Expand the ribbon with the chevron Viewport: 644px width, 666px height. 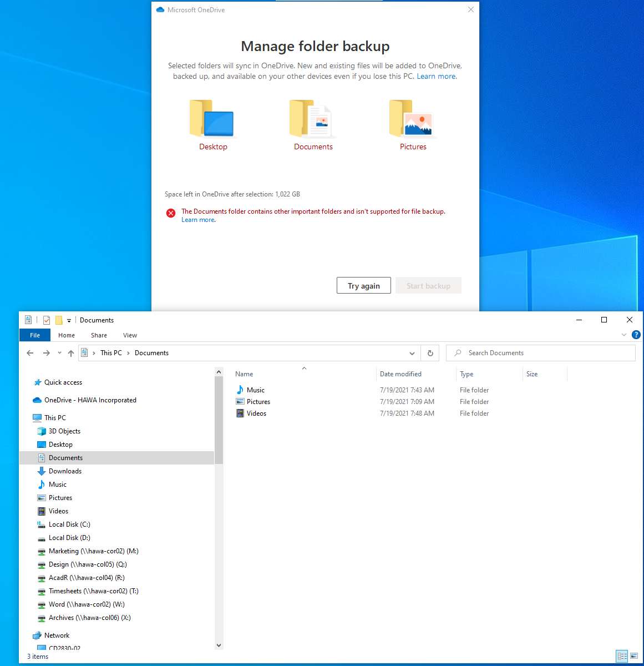click(624, 335)
